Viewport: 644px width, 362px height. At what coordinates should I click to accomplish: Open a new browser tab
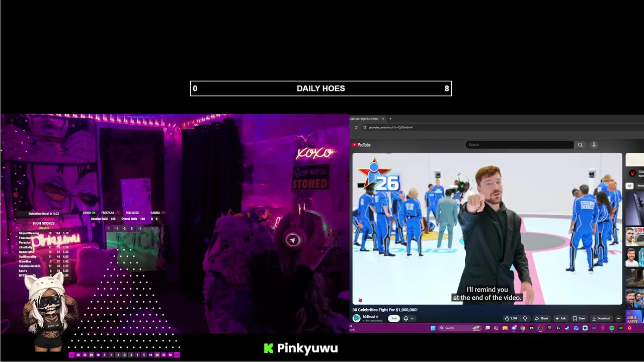point(390,119)
